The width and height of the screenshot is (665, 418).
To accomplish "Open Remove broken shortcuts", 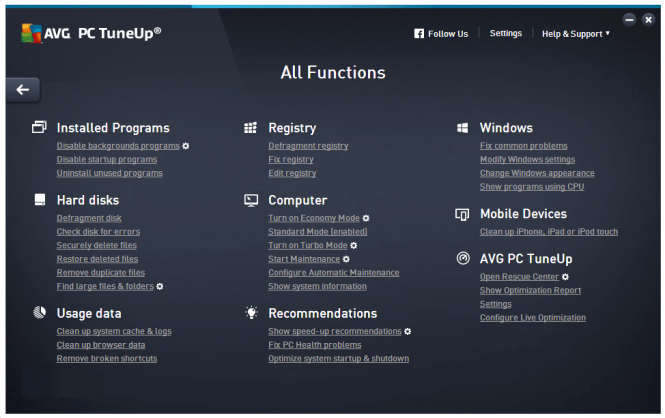I will pyautogui.click(x=107, y=358).
